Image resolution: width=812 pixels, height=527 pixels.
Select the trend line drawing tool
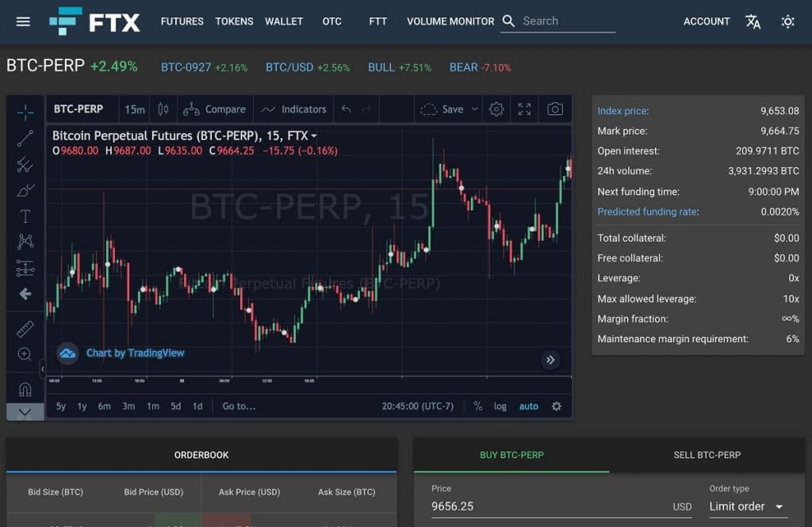(x=25, y=138)
